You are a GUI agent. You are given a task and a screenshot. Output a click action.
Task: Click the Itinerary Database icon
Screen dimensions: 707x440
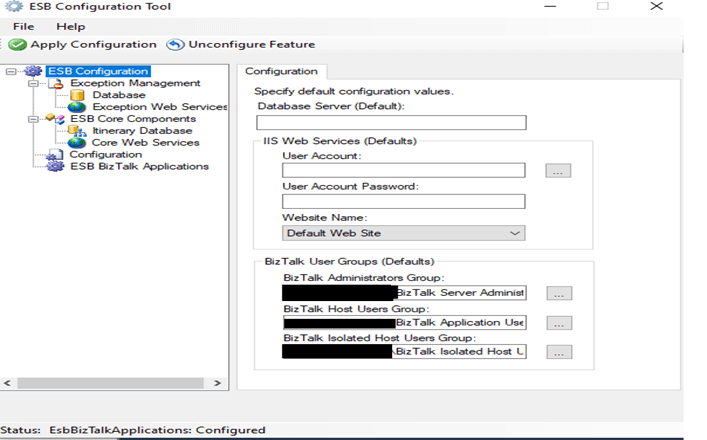pyautogui.click(x=77, y=131)
